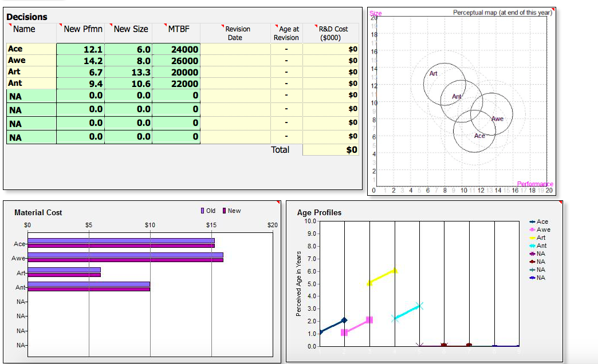This screenshot has height=364, width=598.
Task: Edit Art New Size value 13.3
Action: point(128,72)
